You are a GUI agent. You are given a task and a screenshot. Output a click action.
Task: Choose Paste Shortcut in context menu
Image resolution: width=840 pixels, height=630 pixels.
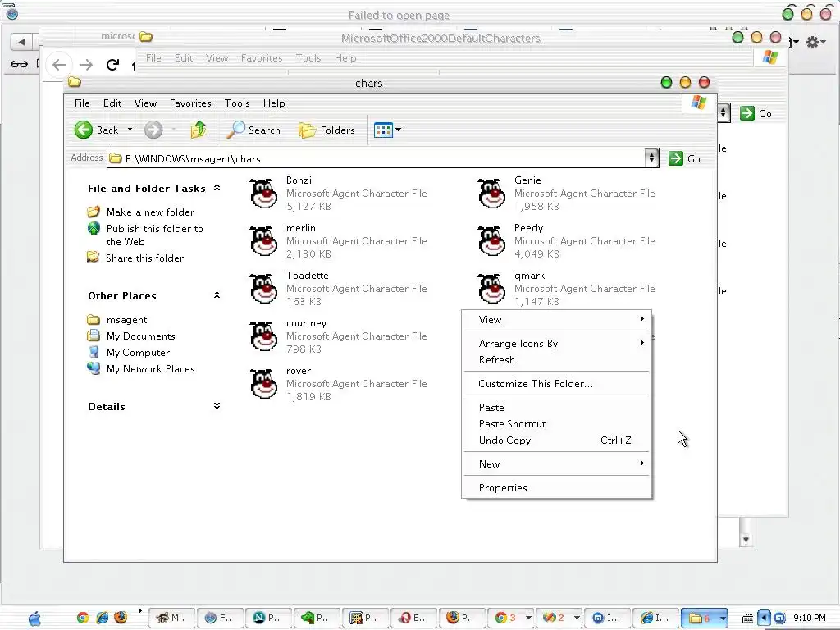coord(557,424)
